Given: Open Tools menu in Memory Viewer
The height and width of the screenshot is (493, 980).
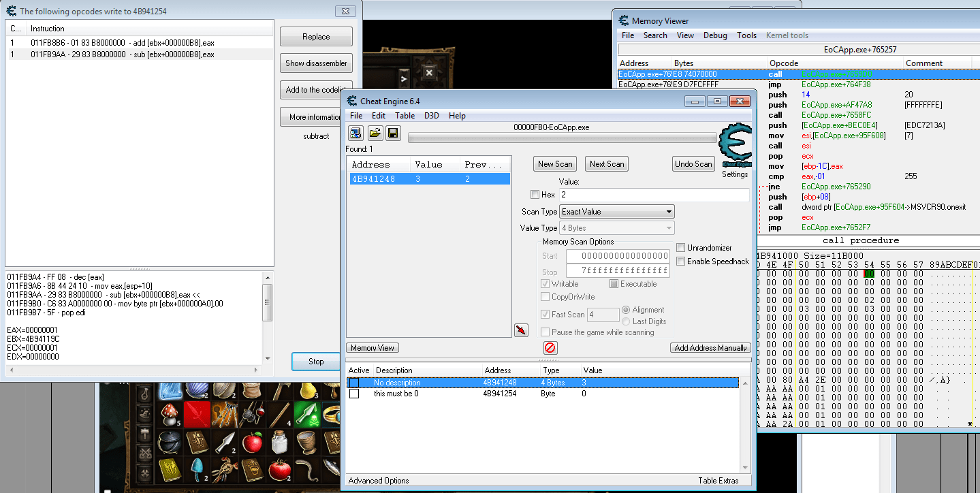Looking at the screenshot, I should [x=746, y=35].
